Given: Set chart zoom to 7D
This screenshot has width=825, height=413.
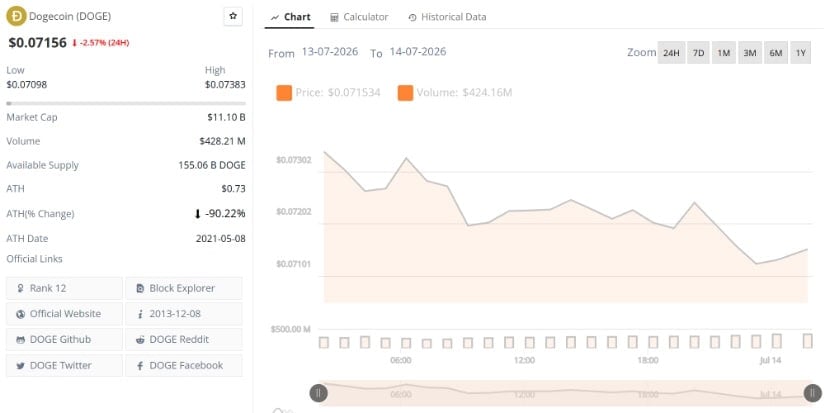Looking at the screenshot, I should point(698,53).
